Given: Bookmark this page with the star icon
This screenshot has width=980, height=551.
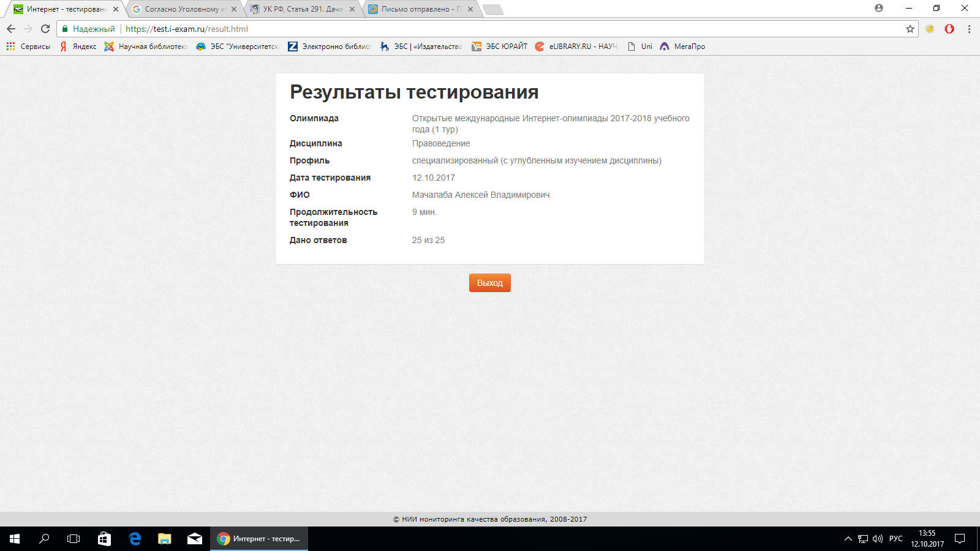Looking at the screenshot, I should coord(910,29).
